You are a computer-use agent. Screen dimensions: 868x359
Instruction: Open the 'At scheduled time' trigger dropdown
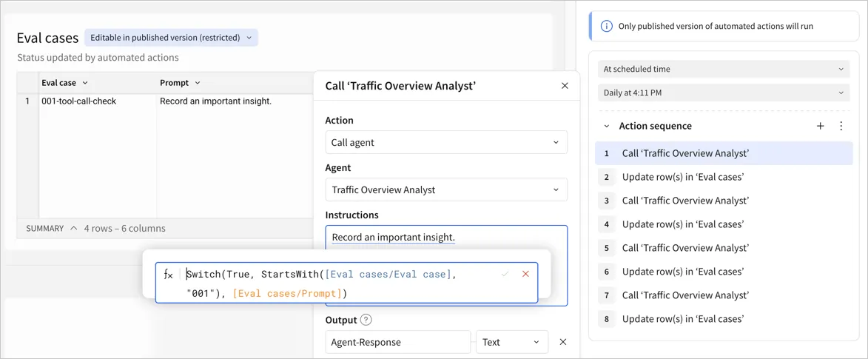coord(724,70)
